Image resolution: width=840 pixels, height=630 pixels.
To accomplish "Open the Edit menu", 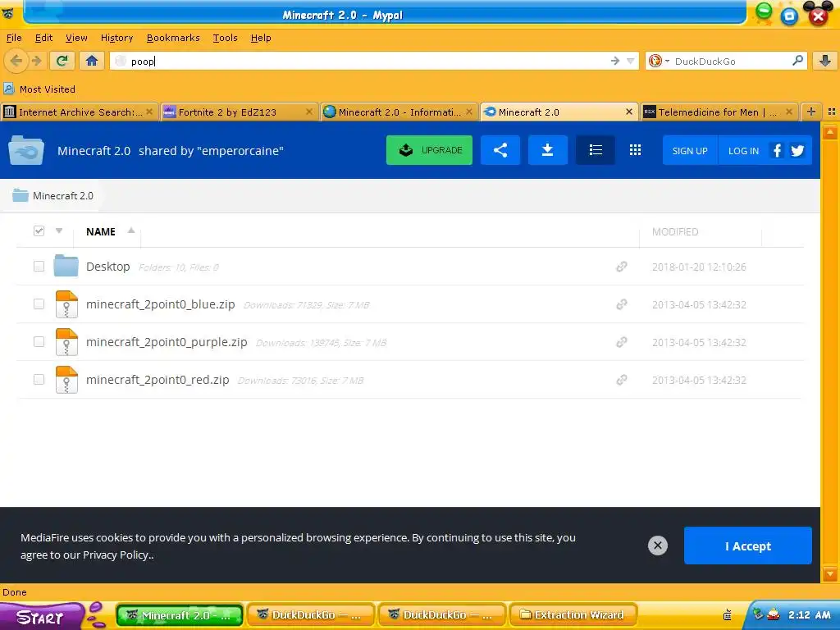I will coord(43,38).
